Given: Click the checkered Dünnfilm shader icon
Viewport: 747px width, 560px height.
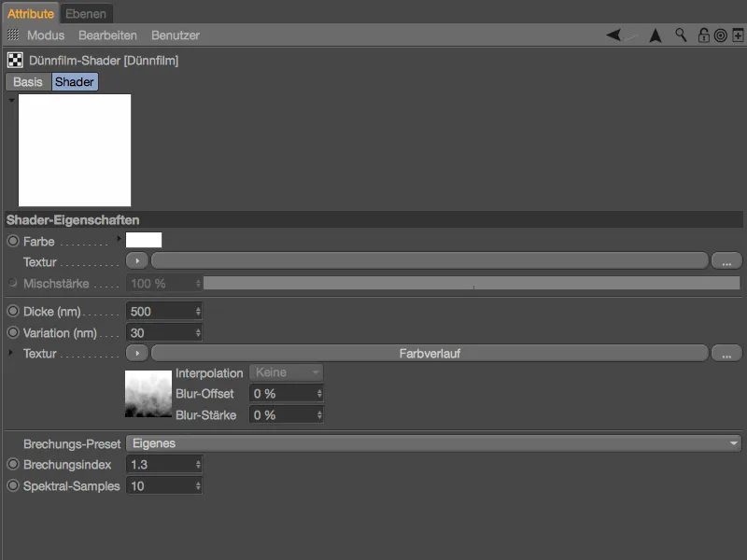Looking at the screenshot, I should [x=15, y=60].
